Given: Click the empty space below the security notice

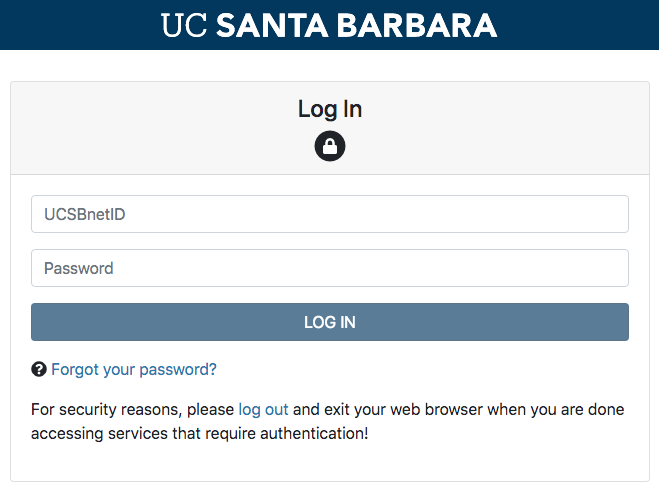Looking at the screenshot, I should tap(330, 462).
